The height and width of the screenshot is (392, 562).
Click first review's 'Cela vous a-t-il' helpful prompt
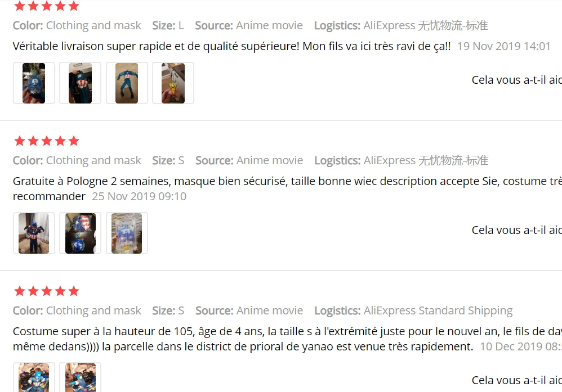pyautogui.click(x=517, y=80)
